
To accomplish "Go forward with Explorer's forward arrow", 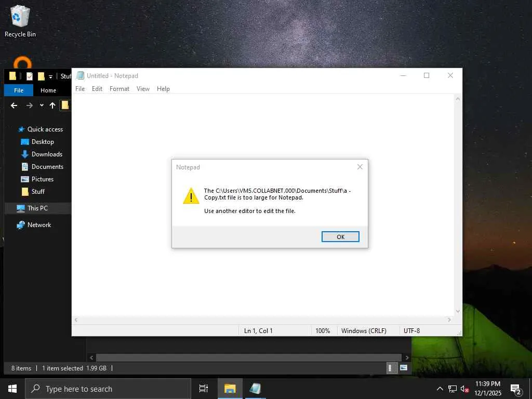I will coord(30,105).
